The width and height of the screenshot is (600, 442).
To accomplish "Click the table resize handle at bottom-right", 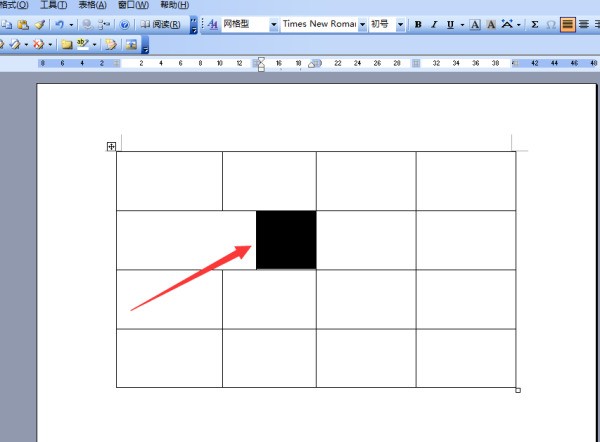I will point(518,390).
